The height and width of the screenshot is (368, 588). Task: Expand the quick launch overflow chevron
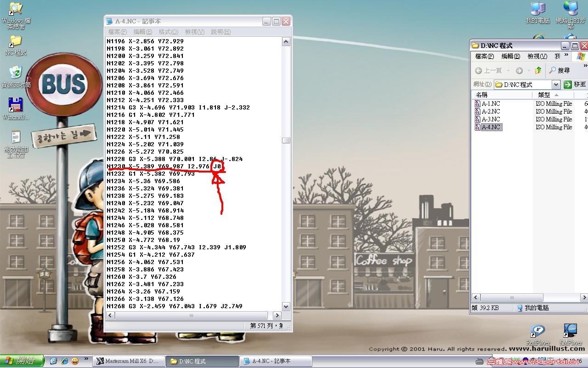click(86, 359)
